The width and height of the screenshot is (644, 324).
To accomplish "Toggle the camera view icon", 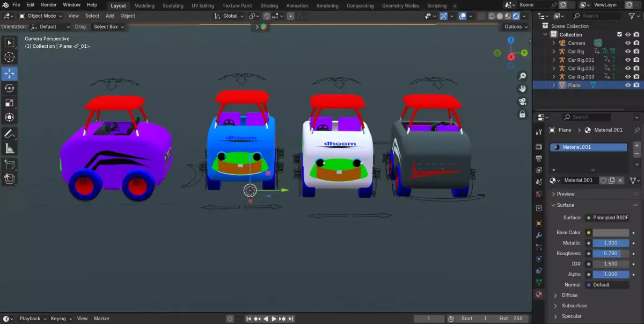I will point(522,102).
